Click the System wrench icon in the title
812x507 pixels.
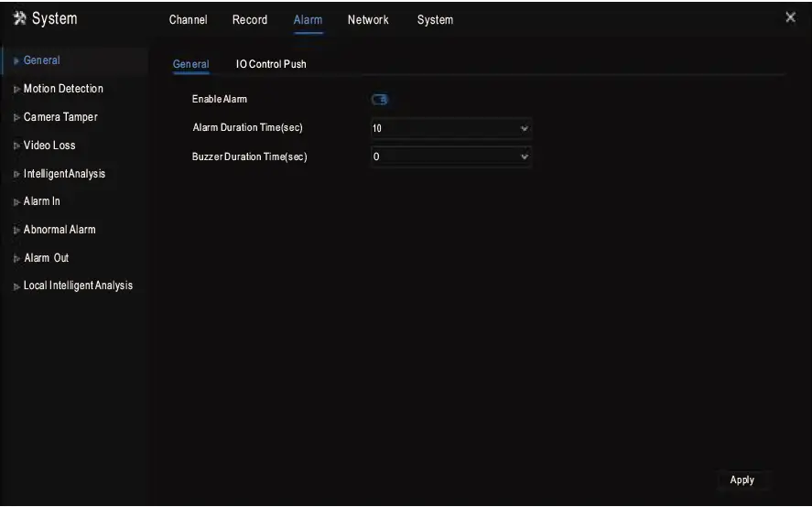19,18
